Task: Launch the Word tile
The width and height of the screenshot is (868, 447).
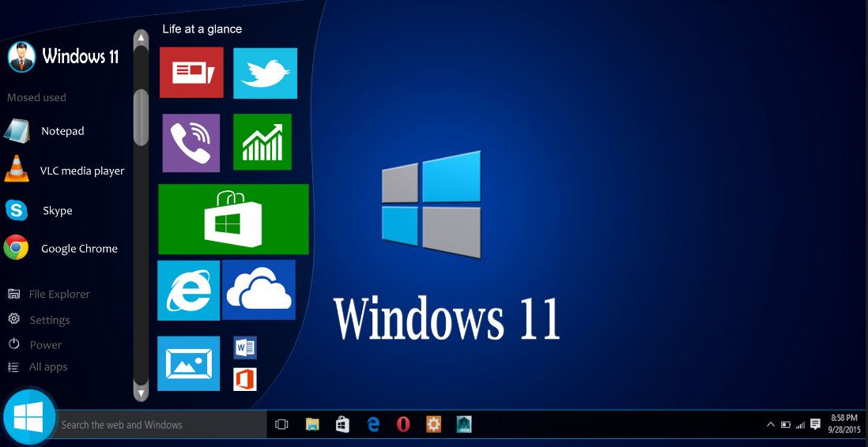Action: (x=245, y=347)
